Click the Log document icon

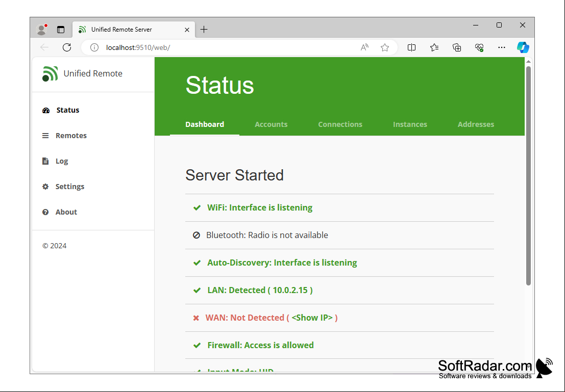[x=45, y=161]
